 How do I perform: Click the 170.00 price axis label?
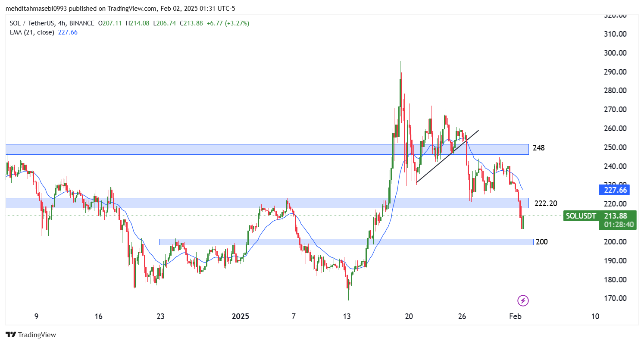pyautogui.click(x=615, y=298)
